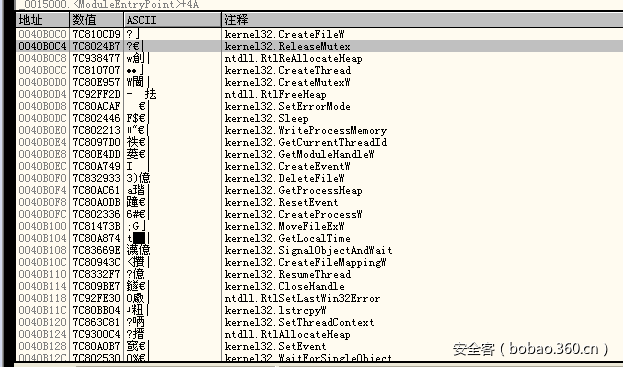This screenshot has height=367, width=623.
Task: Click the 地址 column header
Action: click(x=43, y=20)
